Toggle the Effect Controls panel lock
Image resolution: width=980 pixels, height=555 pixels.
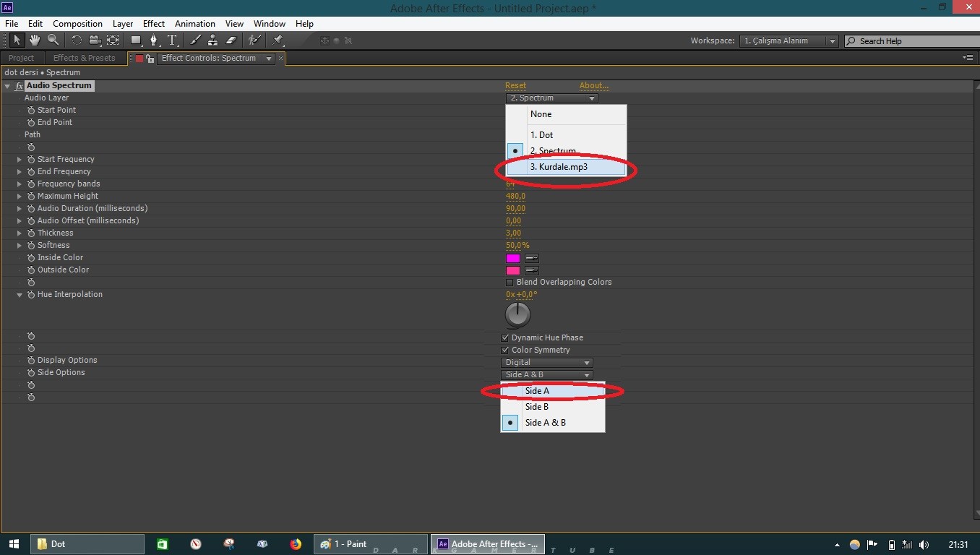(x=150, y=59)
